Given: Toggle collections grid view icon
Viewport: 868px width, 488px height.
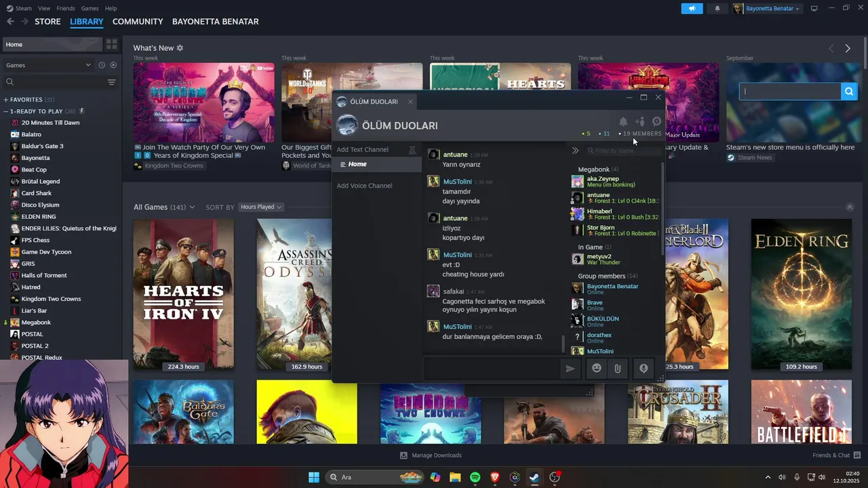Looking at the screenshot, I should (x=112, y=44).
